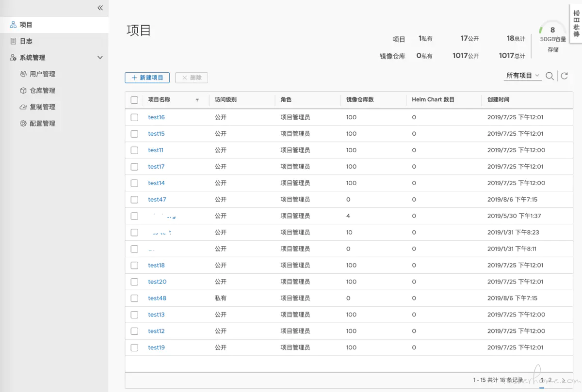Click the 新建项目 button

point(147,78)
